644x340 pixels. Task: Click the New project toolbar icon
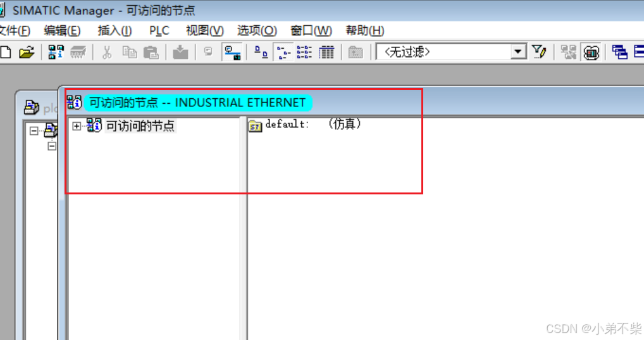5,52
